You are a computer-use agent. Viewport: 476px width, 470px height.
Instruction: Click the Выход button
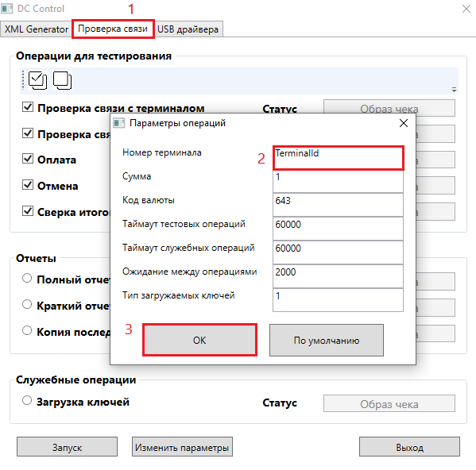click(x=409, y=447)
